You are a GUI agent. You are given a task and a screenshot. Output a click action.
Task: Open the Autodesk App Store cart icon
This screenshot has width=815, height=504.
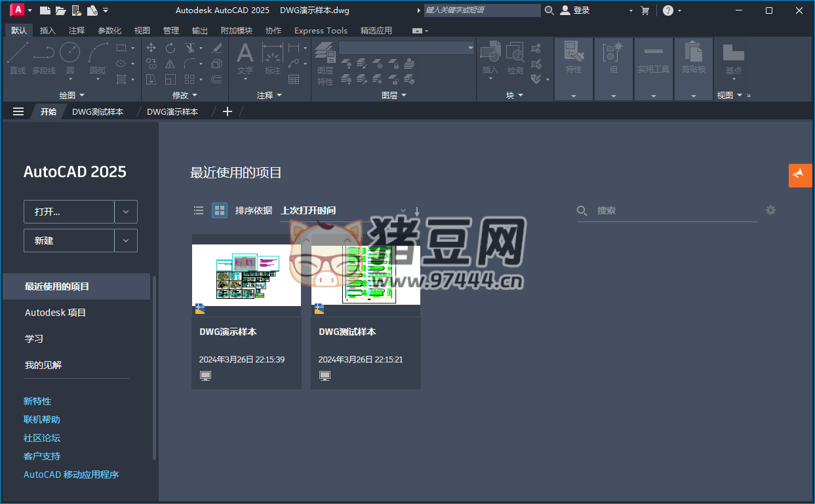tap(645, 10)
